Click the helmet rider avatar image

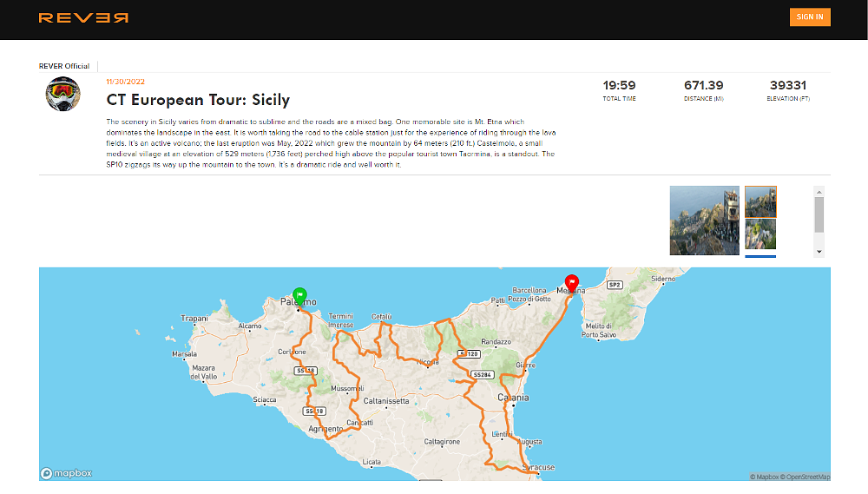[62, 94]
